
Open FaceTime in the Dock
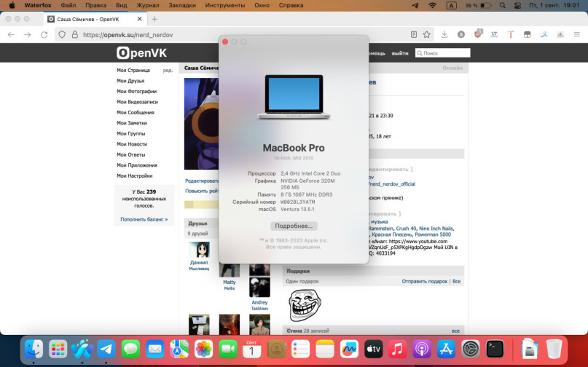(228, 350)
